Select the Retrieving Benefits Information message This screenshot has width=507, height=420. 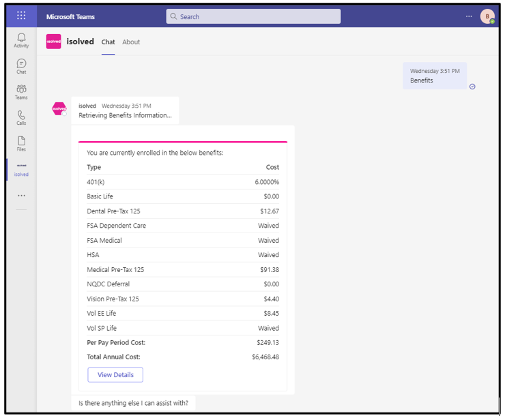125,110
